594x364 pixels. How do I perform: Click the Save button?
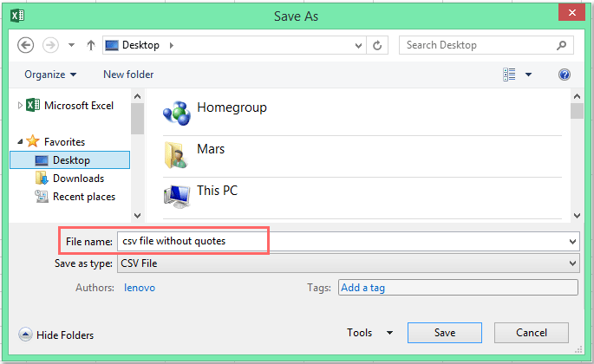(445, 333)
